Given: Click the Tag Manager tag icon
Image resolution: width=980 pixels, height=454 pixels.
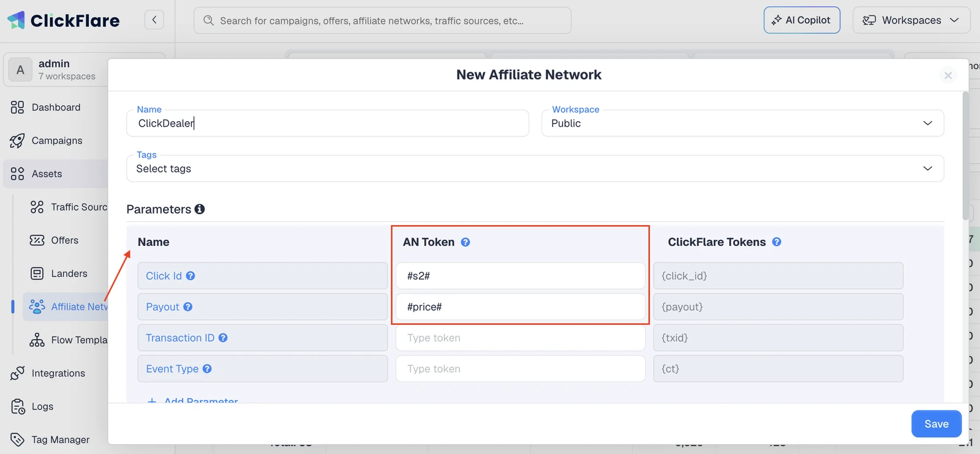Looking at the screenshot, I should [17, 439].
